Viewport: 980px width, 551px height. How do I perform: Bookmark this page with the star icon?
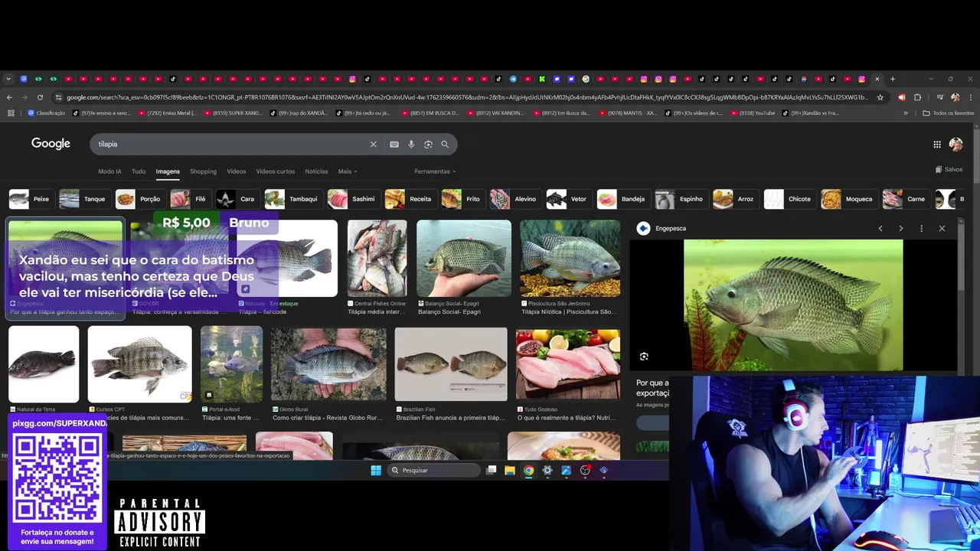click(x=880, y=97)
